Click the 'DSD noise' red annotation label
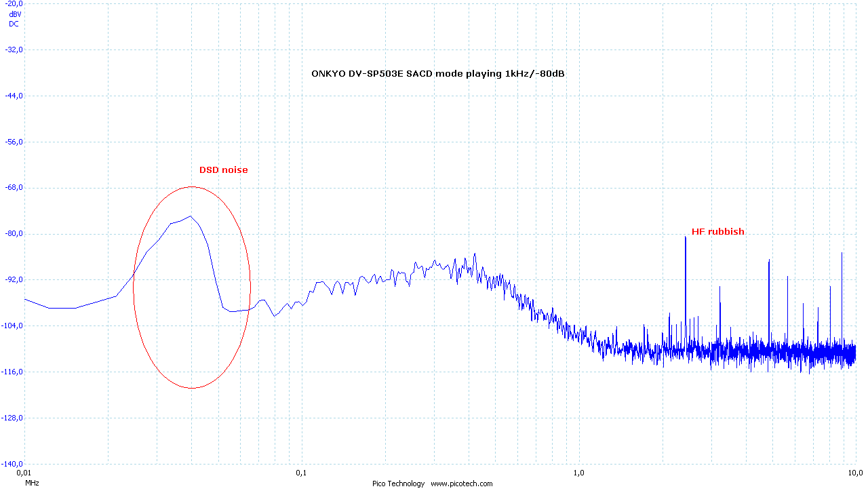 223,170
